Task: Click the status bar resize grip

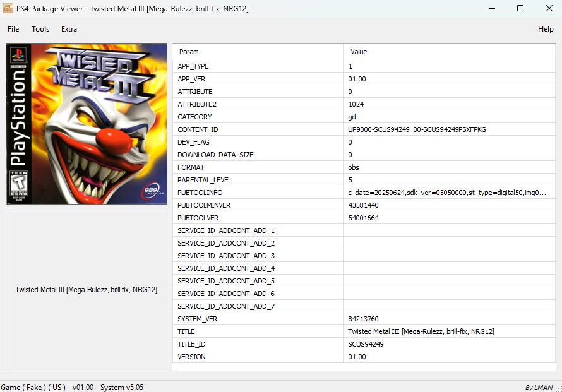Action: coord(559,389)
